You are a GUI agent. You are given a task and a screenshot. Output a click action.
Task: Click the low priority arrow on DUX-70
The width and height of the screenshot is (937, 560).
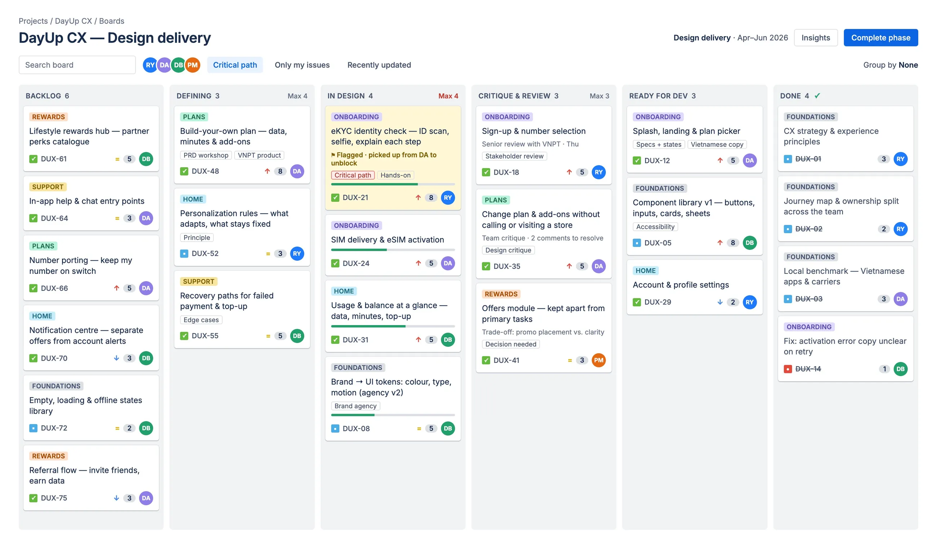[116, 358]
